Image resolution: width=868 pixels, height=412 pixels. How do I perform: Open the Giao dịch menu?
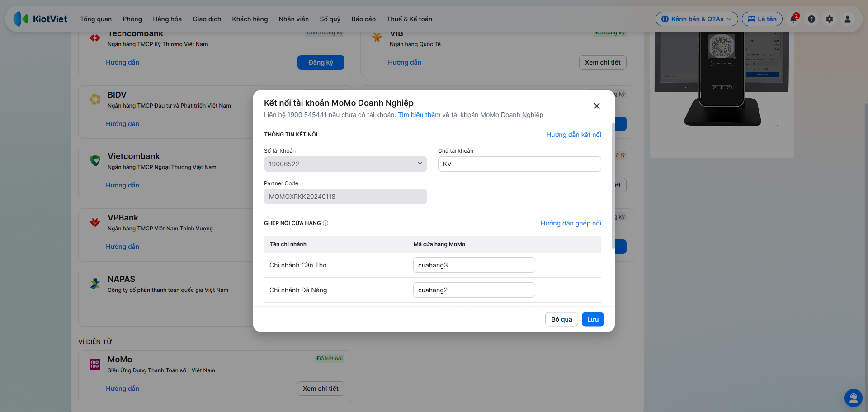(x=207, y=19)
